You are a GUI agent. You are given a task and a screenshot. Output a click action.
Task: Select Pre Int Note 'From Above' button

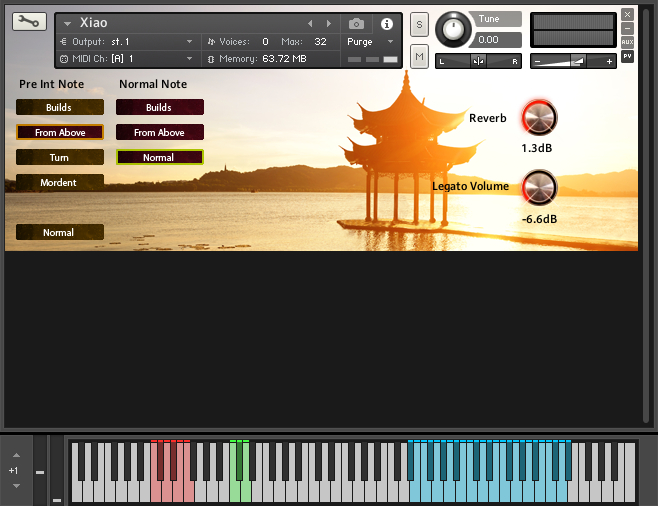tap(60, 132)
